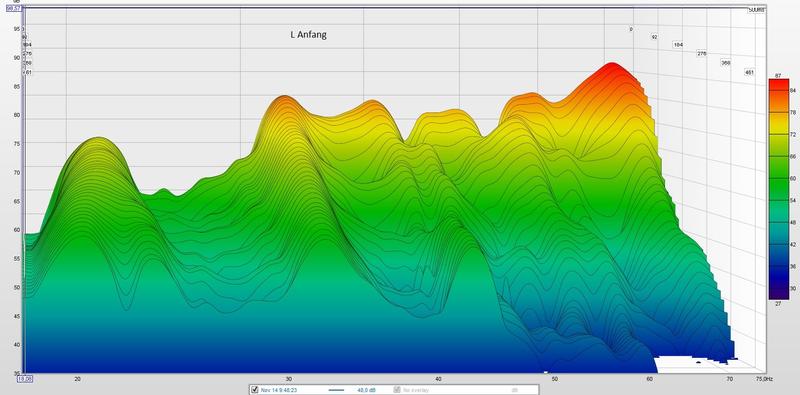
Task: Click the dB overlay value at legend's right end
Action: pyautogui.click(x=515, y=390)
